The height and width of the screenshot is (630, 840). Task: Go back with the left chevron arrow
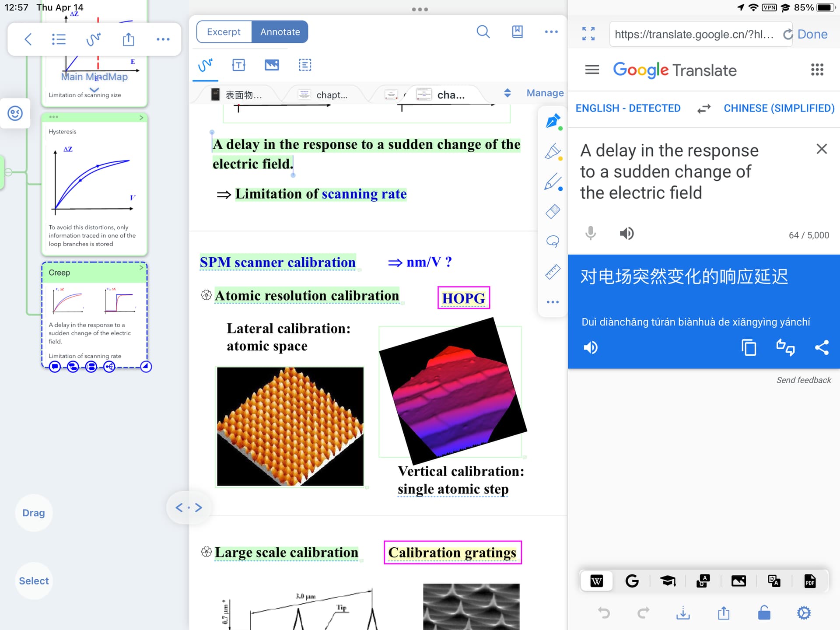point(28,39)
